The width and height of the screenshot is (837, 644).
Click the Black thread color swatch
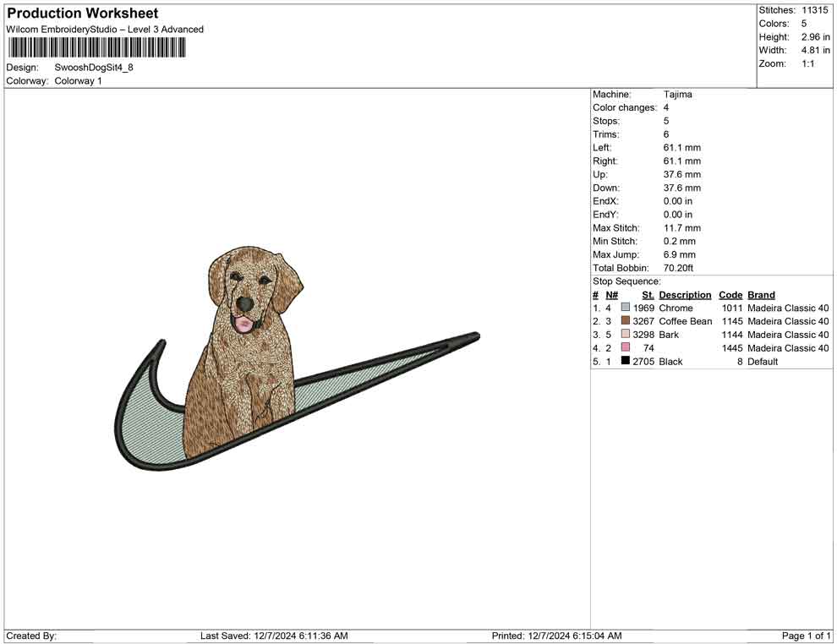pos(625,361)
